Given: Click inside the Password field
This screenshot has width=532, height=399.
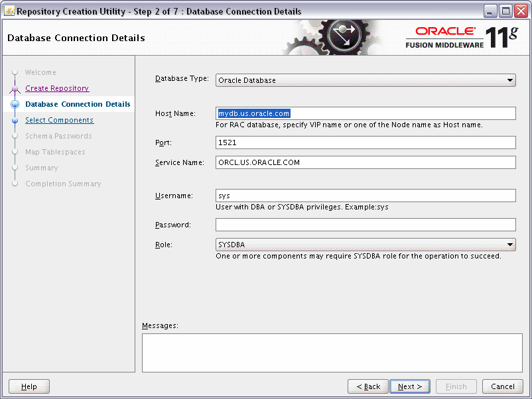Looking at the screenshot, I should [365, 225].
